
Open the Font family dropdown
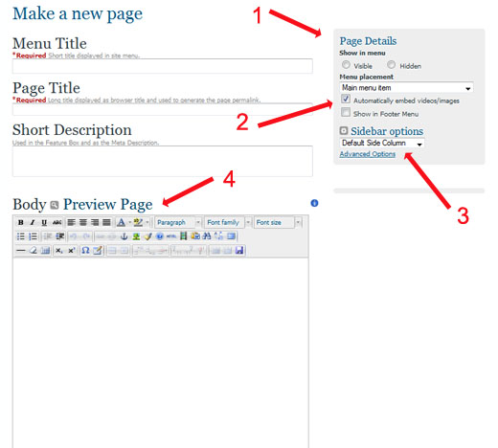[228, 222]
